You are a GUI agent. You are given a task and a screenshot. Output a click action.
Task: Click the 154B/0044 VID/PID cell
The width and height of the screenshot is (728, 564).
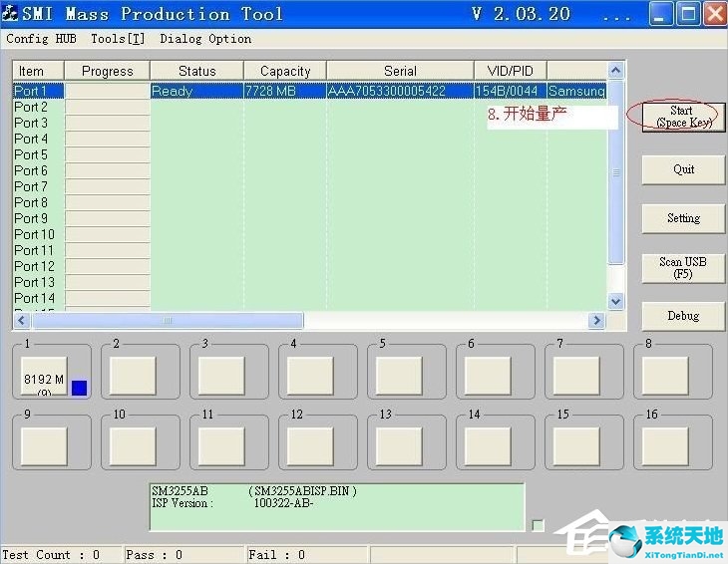click(x=511, y=91)
